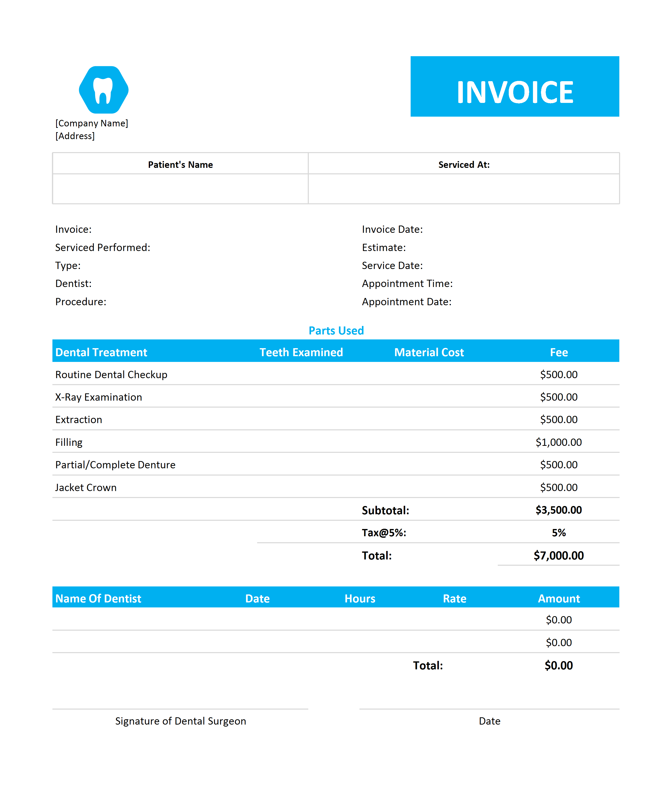Select the Parts Used heading
This screenshot has height=785, width=672.
(x=336, y=330)
